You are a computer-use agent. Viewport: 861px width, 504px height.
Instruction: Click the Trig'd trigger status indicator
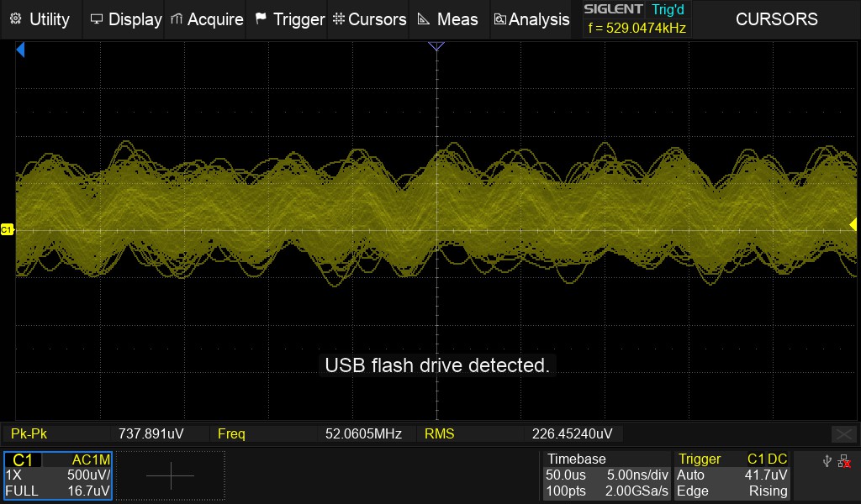click(668, 10)
